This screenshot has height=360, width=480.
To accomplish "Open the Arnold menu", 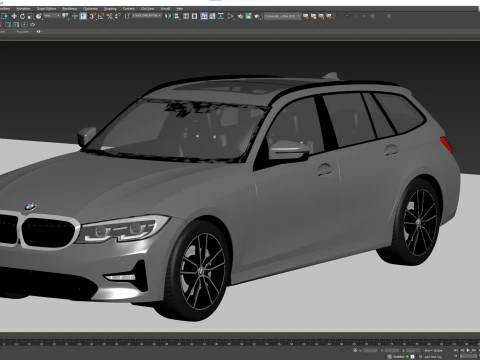I will (x=165, y=9).
